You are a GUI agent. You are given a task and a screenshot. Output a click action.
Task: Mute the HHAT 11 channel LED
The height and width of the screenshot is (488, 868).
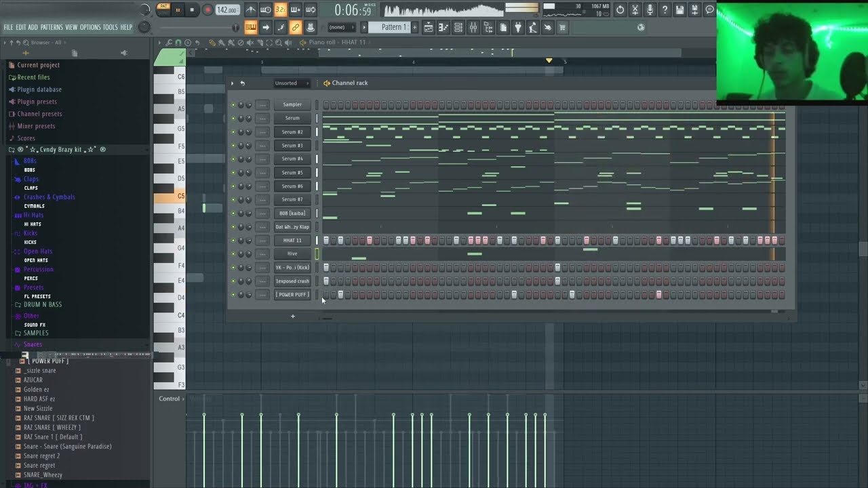tap(233, 240)
